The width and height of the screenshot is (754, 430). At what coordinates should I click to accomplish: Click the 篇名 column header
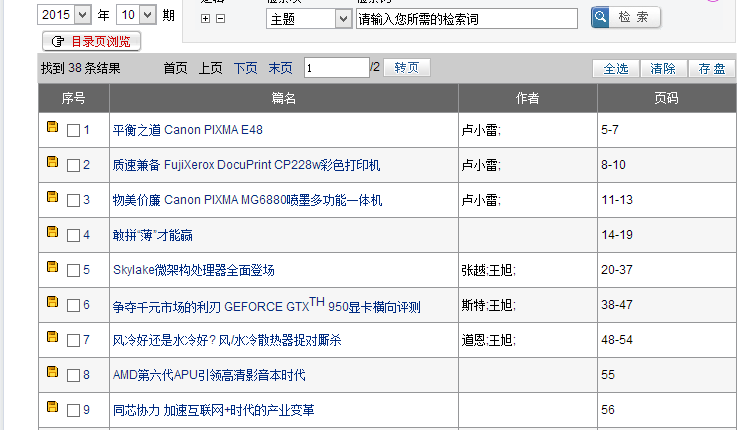point(284,99)
